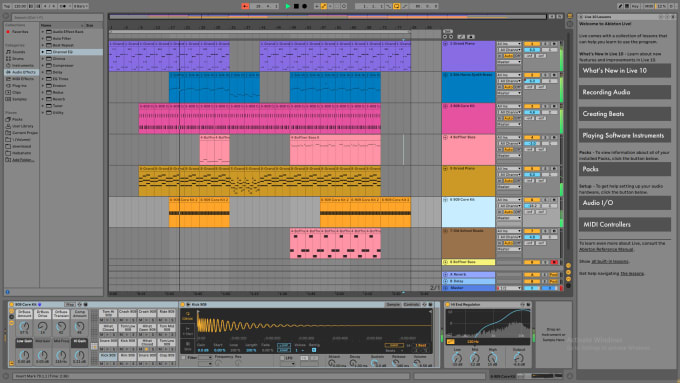Click the Set locator button
The image size is (680, 383).
(448, 31)
